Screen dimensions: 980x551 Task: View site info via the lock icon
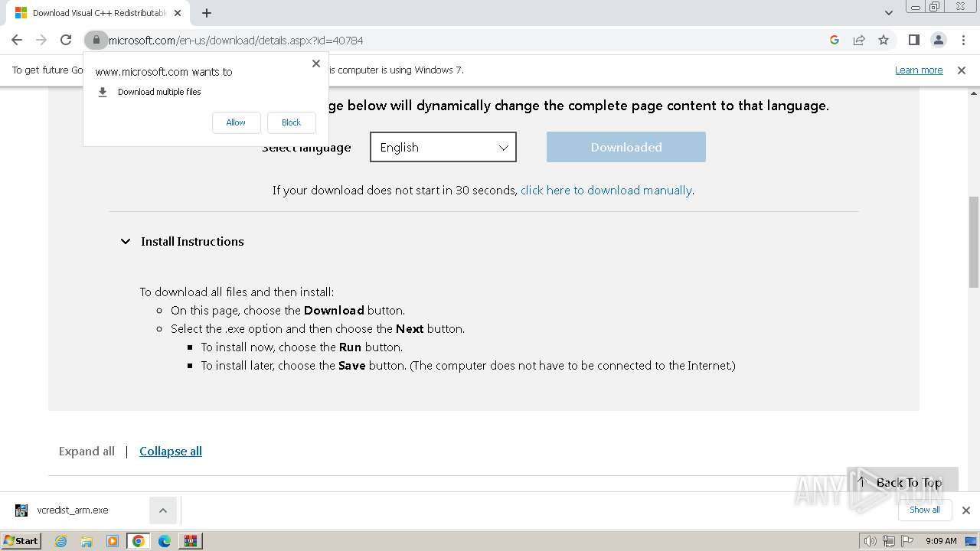pyautogui.click(x=96, y=40)
